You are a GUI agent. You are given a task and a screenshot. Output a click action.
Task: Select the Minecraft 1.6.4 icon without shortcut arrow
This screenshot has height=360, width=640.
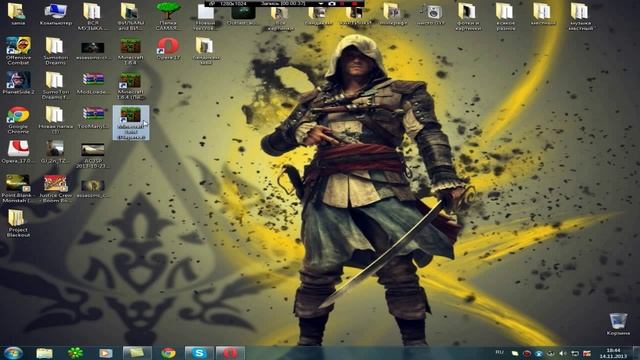point(130,50)
